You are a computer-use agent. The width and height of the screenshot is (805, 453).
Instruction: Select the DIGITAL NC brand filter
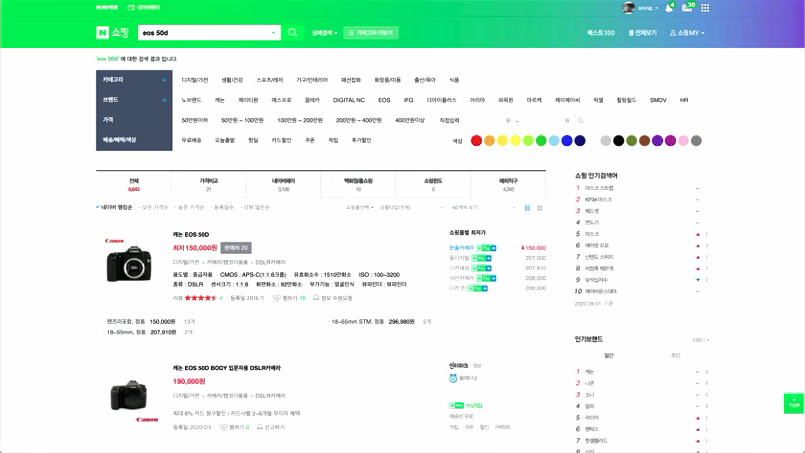349,100
